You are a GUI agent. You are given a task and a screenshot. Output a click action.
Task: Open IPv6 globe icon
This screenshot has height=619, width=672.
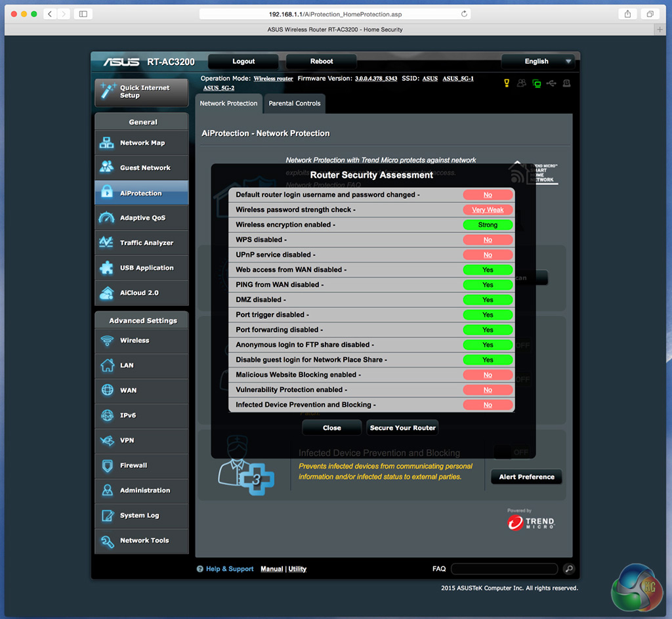107,415
